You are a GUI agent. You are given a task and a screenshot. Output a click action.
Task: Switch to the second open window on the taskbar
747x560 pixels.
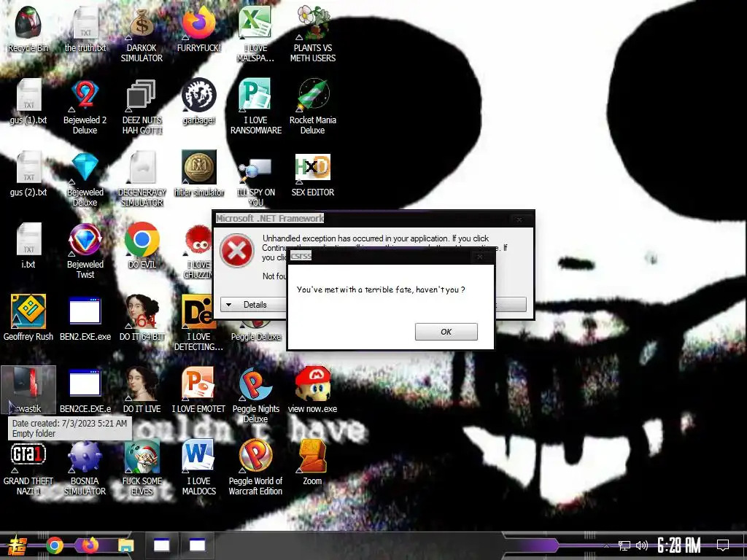(197, 545)
